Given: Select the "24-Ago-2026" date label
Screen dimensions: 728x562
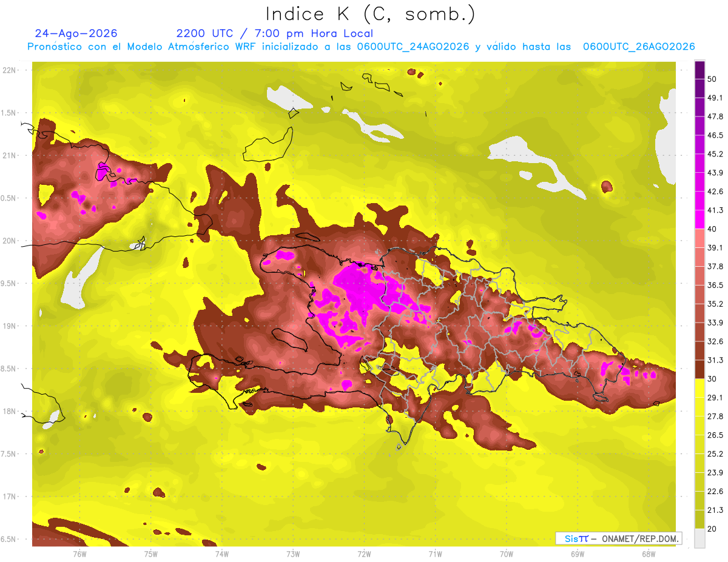Looking at the screenshot, I should [76, 33].
